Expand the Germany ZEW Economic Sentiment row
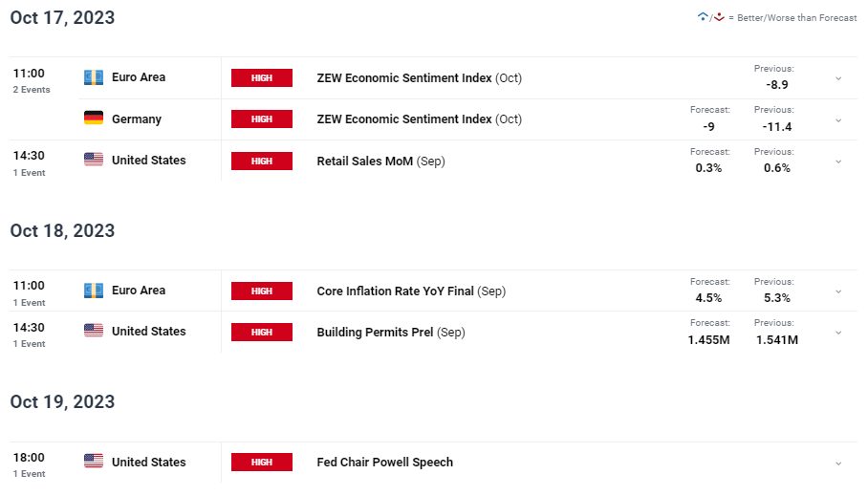Viewport: 868px width, 496px height. pos(838,119)
